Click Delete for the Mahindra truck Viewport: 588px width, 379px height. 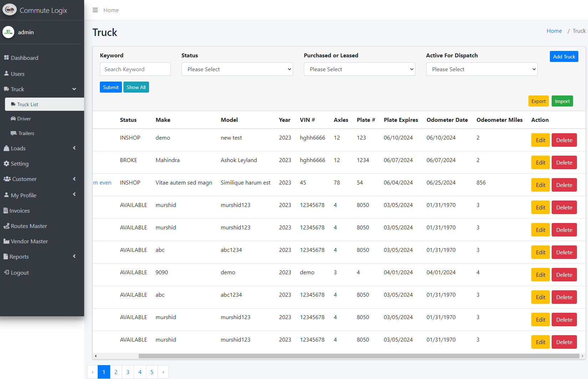click(564, 163)
